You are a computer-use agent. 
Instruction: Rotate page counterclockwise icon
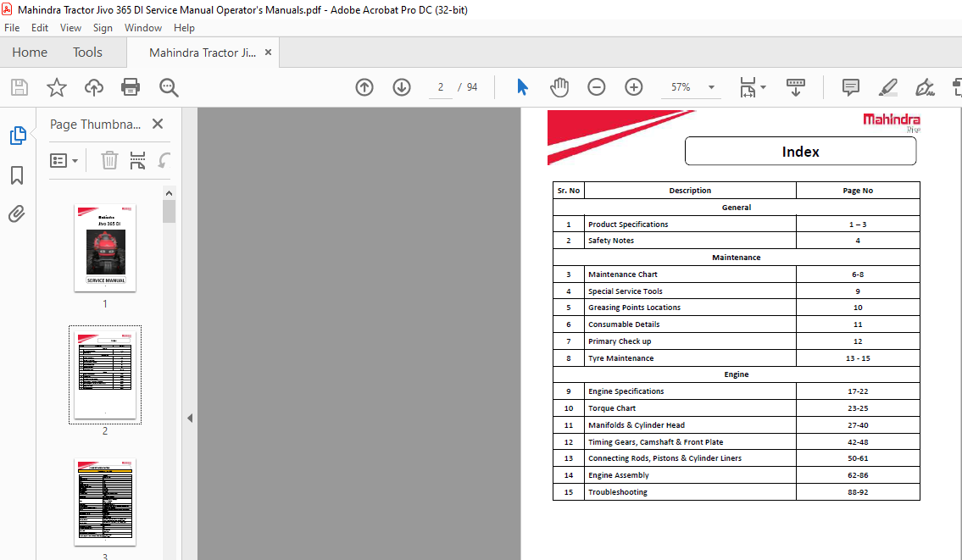pos(164,160)
